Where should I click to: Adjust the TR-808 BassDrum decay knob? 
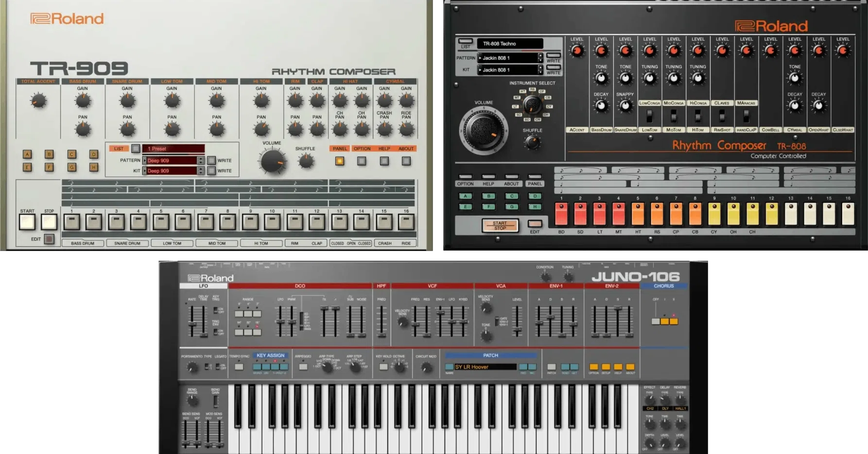click(601, 106)
